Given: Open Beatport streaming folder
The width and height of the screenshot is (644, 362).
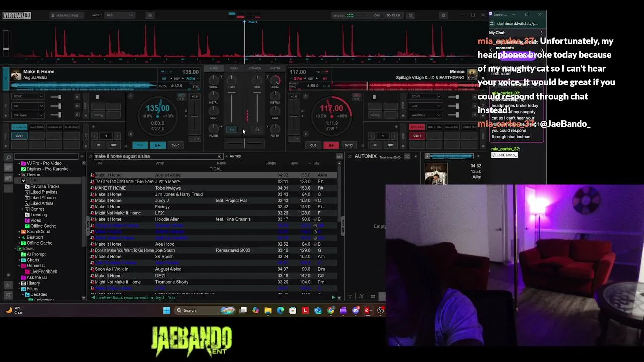Looking at the screenshot, I should [35, 237].
